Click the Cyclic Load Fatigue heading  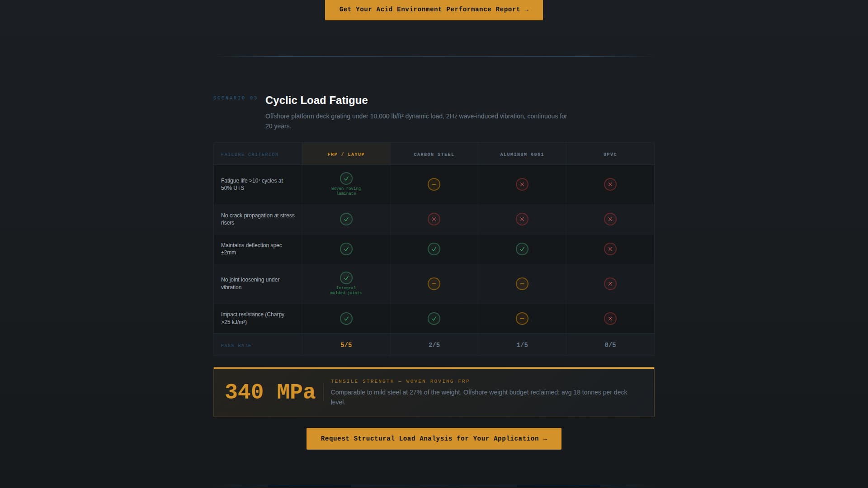coord(316,100)
